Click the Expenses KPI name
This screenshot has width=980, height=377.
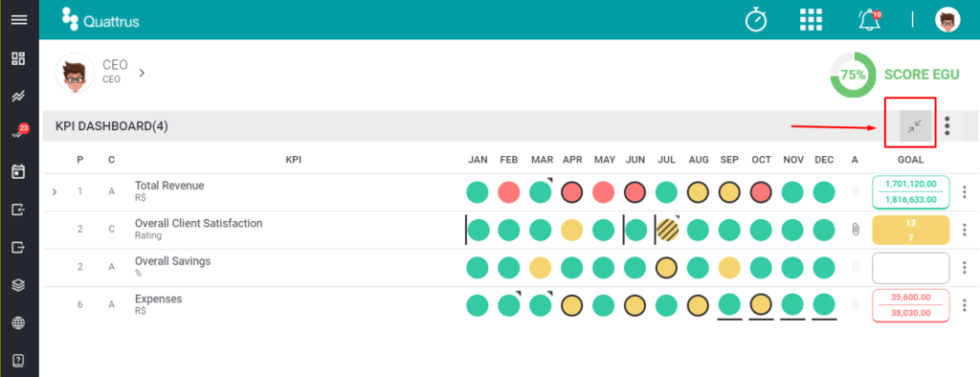click(x=158, y=299)
